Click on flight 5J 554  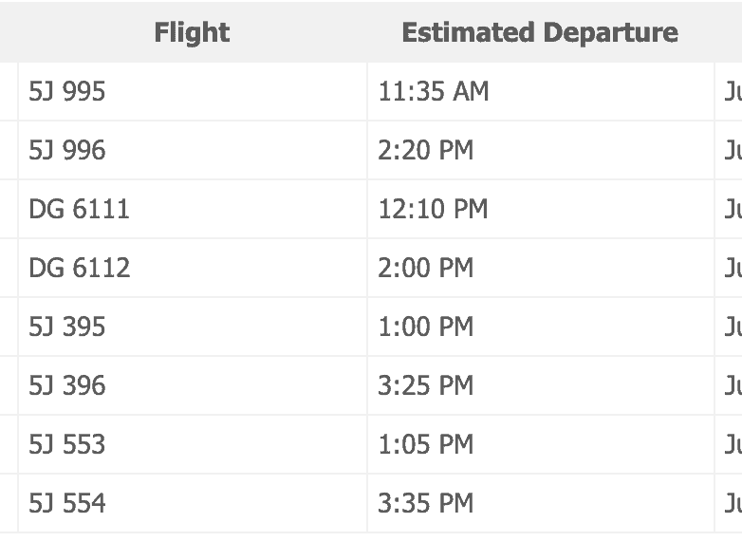click(67, 504)
